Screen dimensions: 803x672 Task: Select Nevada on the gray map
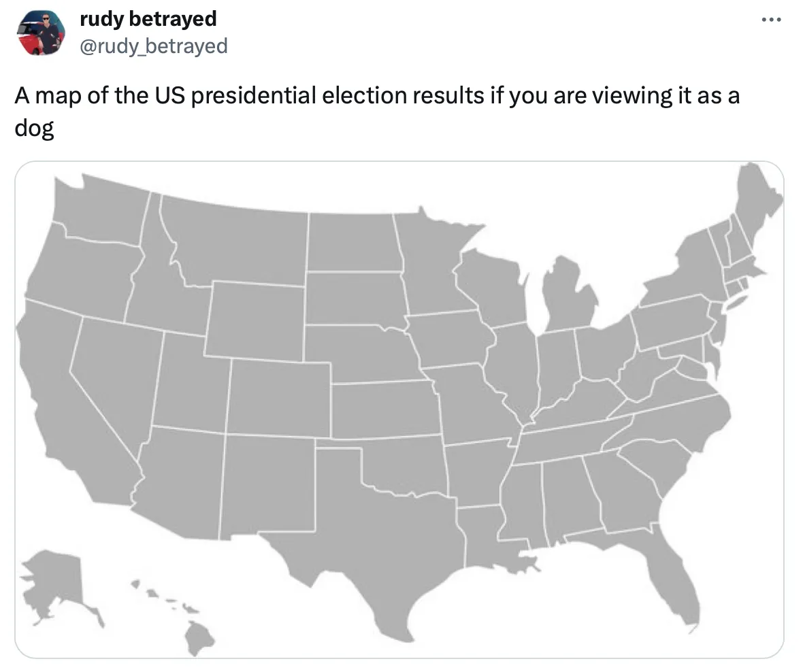112,374
